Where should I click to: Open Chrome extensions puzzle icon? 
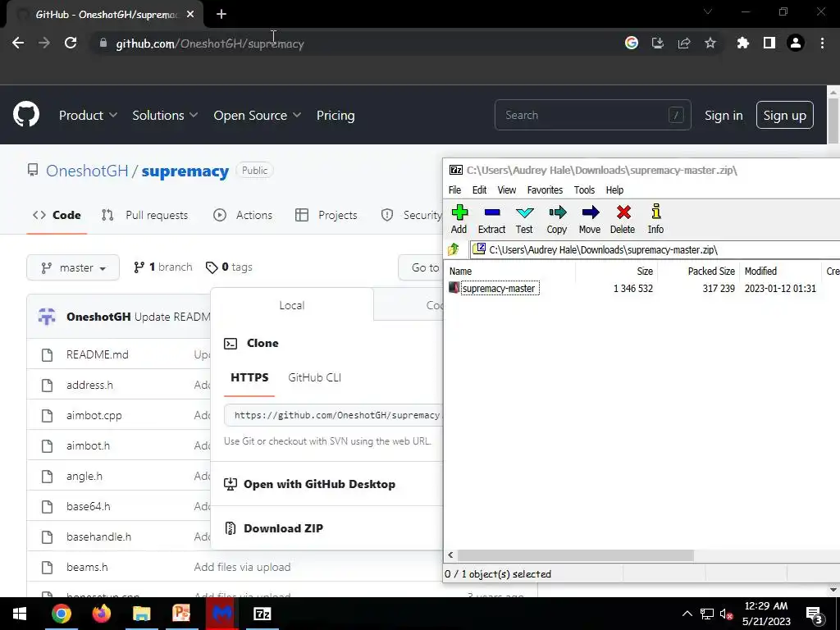click(x=743, y=43)
